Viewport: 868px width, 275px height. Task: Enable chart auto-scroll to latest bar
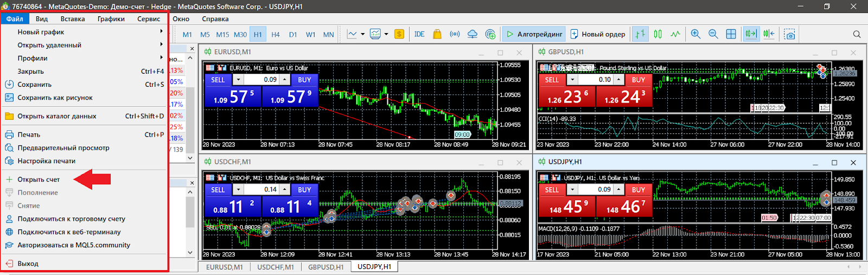[751, 34]
